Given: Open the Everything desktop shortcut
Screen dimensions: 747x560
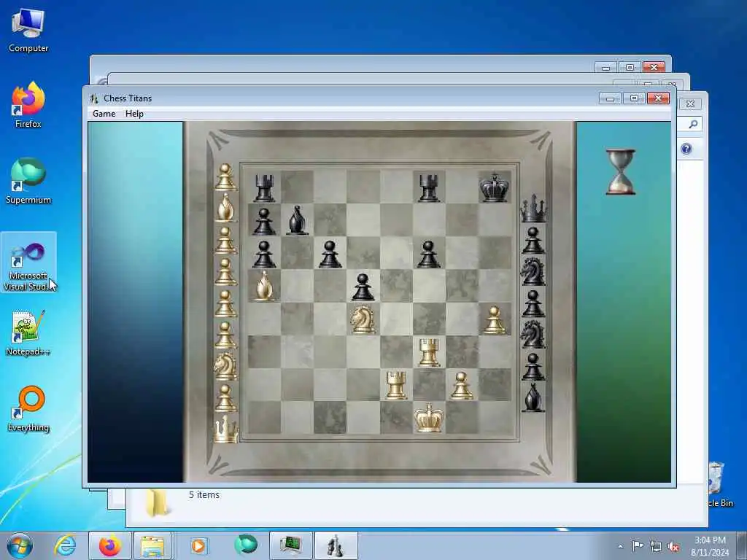Looking at the screenshot, I should (x=28, y=409).
